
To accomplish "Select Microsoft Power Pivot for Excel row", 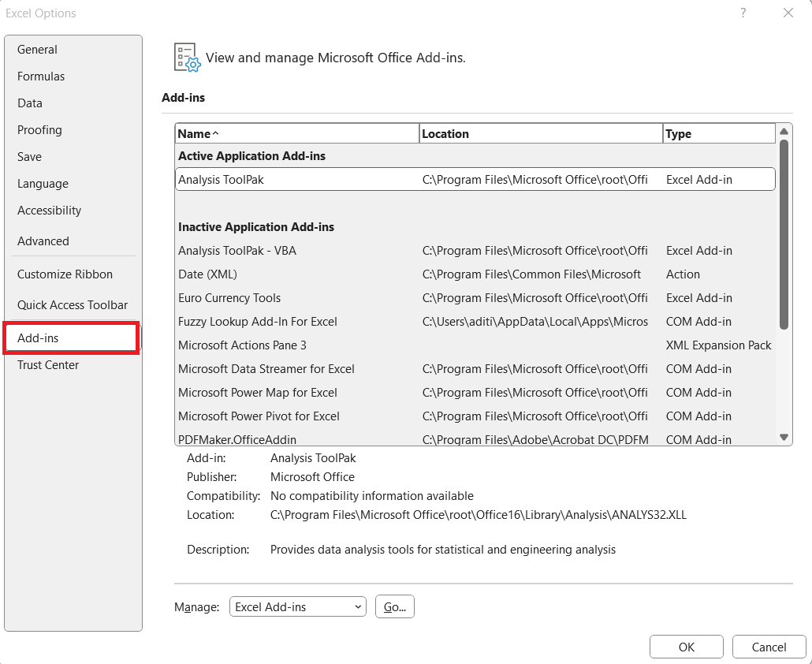I will tap(475, 416).
